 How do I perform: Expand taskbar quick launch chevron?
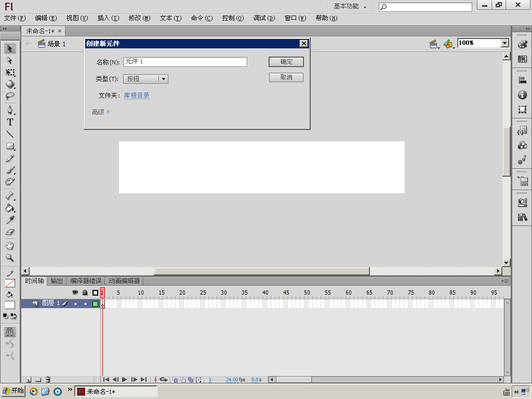point(70,389)
